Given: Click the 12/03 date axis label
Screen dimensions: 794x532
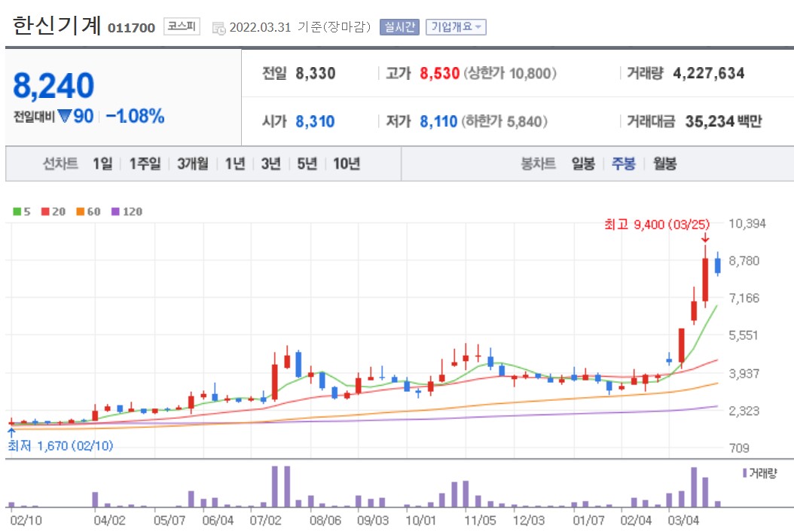Looking at the screenshot, I should click(x=529, y=521).
